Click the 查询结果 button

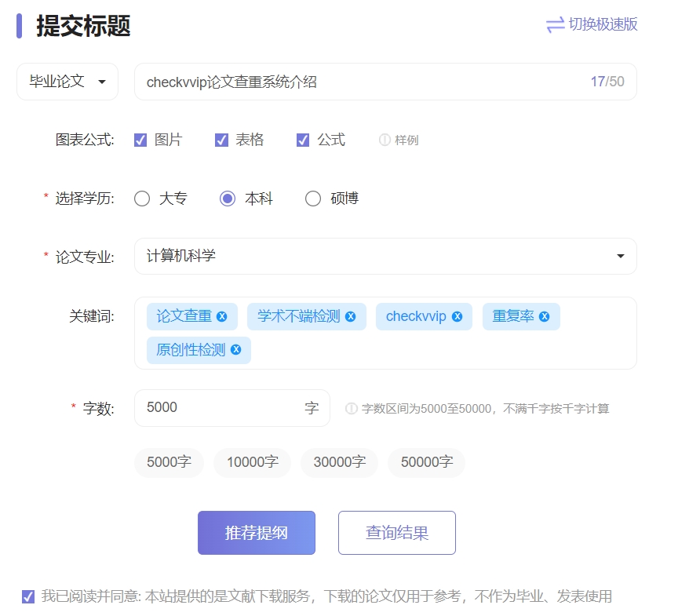[396, 532]
